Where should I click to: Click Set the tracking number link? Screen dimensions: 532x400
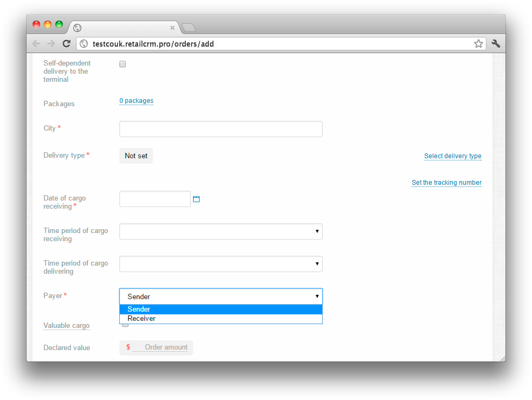(x=446, y=183)
